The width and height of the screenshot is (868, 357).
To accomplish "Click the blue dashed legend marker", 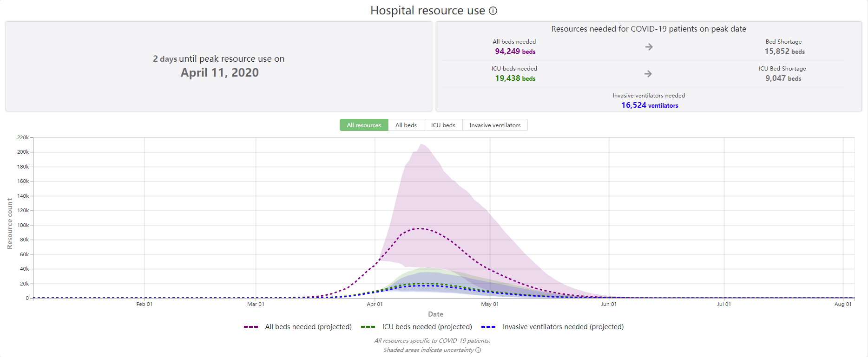I will [488, 327].
